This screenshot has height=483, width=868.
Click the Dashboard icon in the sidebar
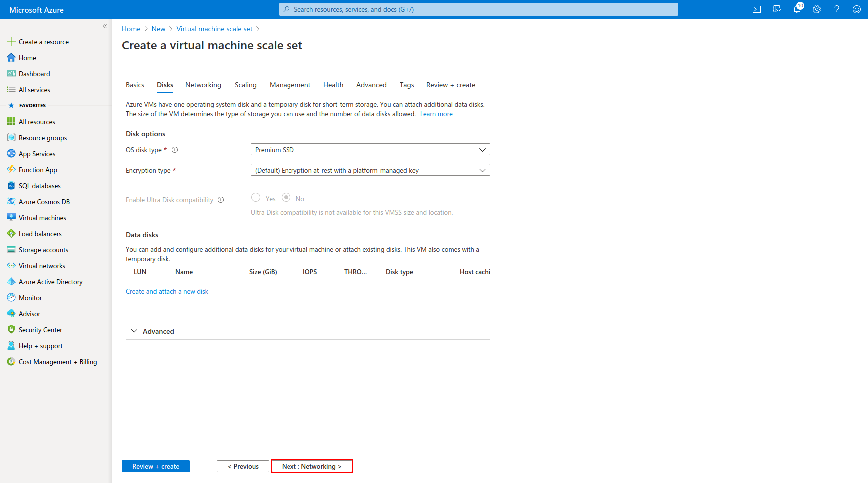click(11, 74)
